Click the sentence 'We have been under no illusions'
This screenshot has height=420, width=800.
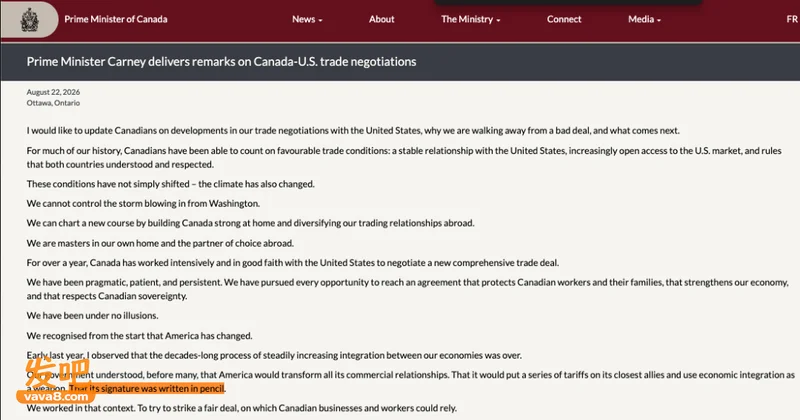(x=92, y=315)
